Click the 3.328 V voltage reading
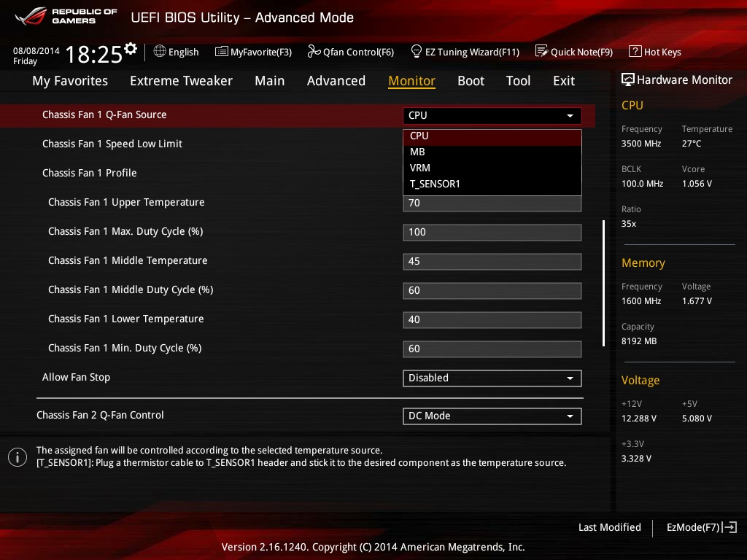 tap(636, 459)
